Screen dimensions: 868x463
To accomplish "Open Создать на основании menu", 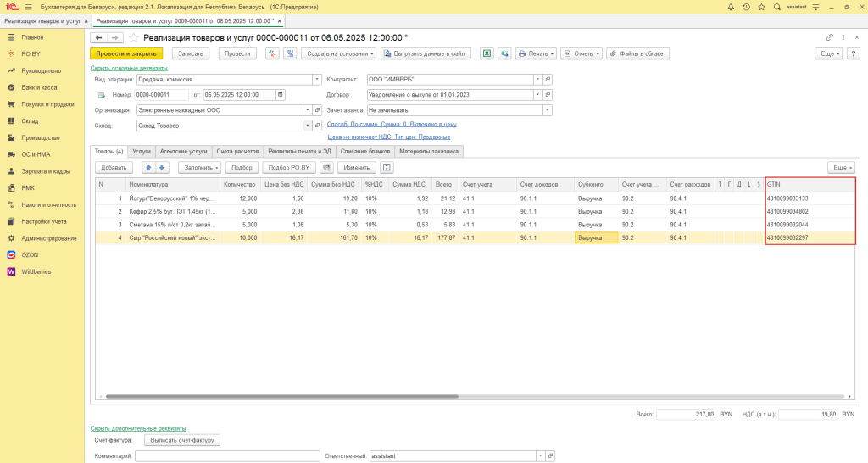I will (x=339, y=53).
